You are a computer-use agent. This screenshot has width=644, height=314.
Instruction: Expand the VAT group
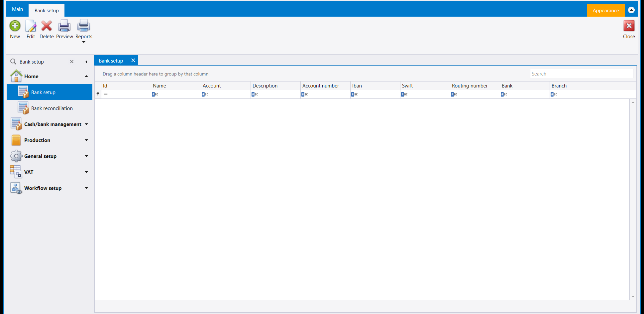(x=86, y=172)
